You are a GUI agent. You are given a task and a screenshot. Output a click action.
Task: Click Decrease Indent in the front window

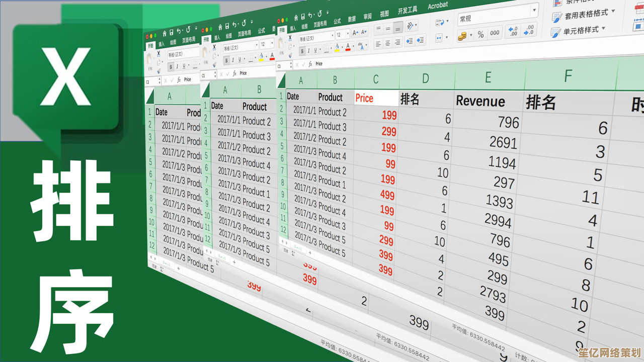click(410, 41)
